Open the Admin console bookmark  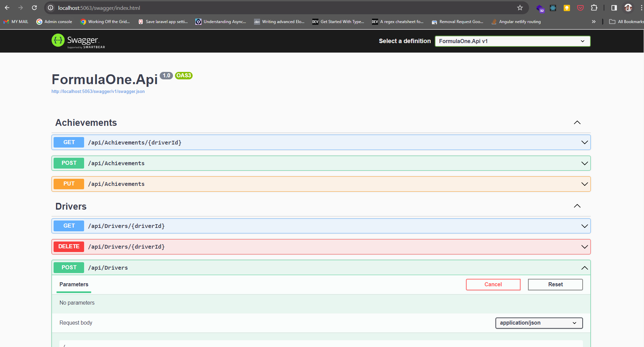point(54,21)
